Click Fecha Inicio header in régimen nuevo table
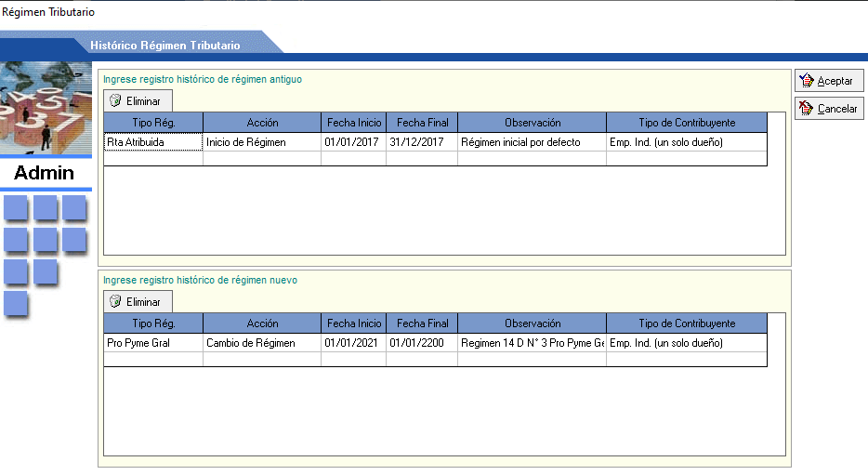This screenshot has height=475, width=868. 354,323
